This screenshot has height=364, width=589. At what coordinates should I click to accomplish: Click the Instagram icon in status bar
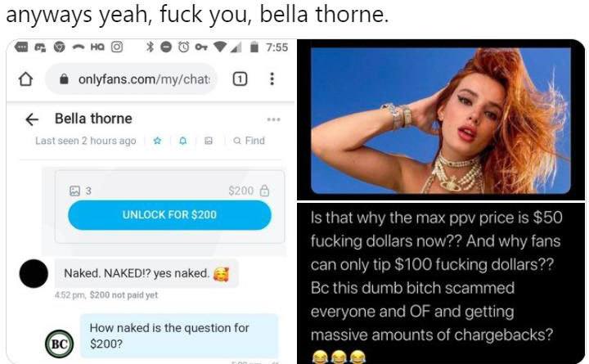(117, 47)
